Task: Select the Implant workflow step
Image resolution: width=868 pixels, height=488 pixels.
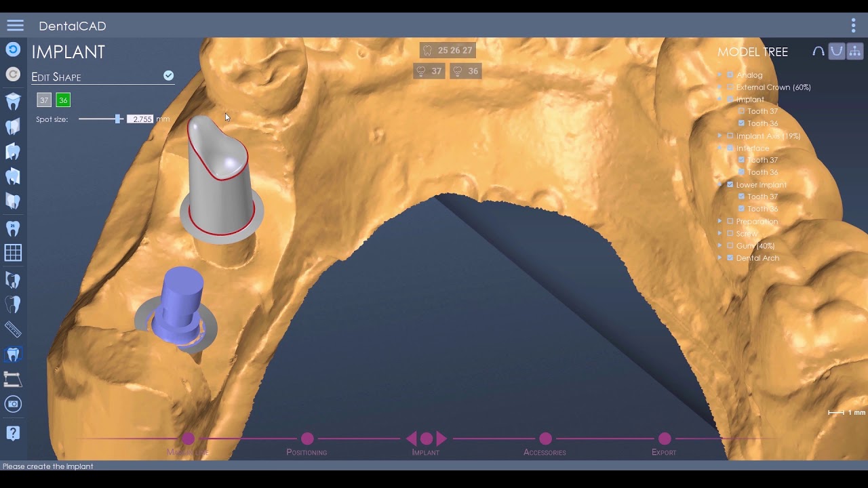Action: coord(427,439)
